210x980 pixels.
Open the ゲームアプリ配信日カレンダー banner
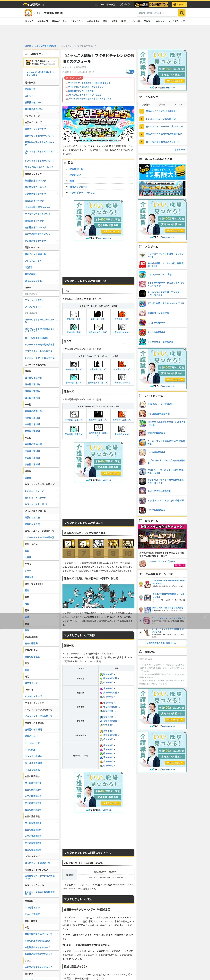point(162,537)
